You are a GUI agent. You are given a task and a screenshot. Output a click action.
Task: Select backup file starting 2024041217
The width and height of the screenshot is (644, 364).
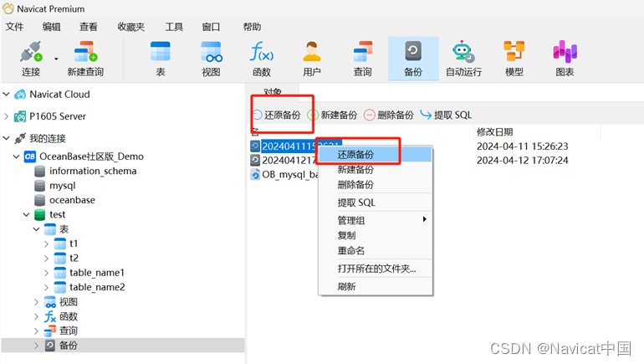pyautogui.click(x=289, y=160)
